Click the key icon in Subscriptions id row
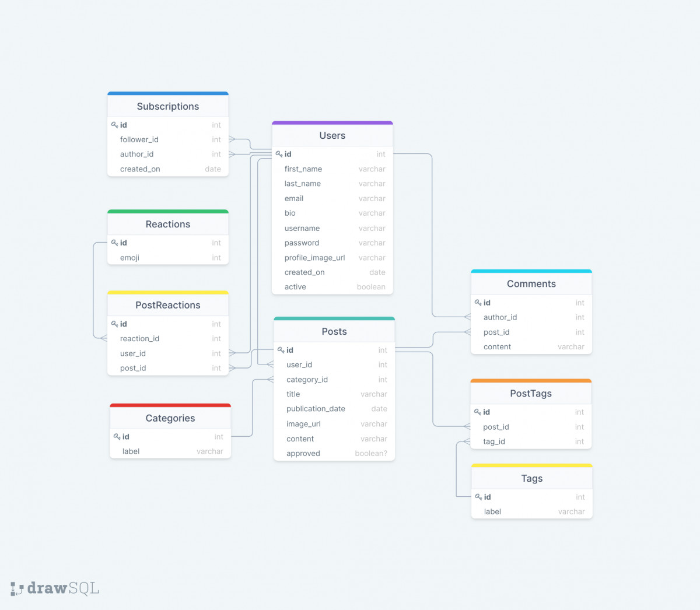 (115, 125)
